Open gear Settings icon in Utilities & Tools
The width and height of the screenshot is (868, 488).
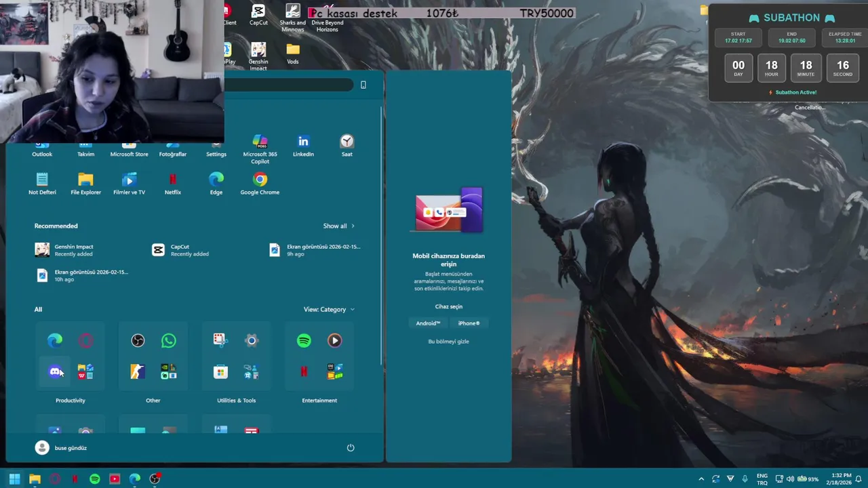point(252,340)
